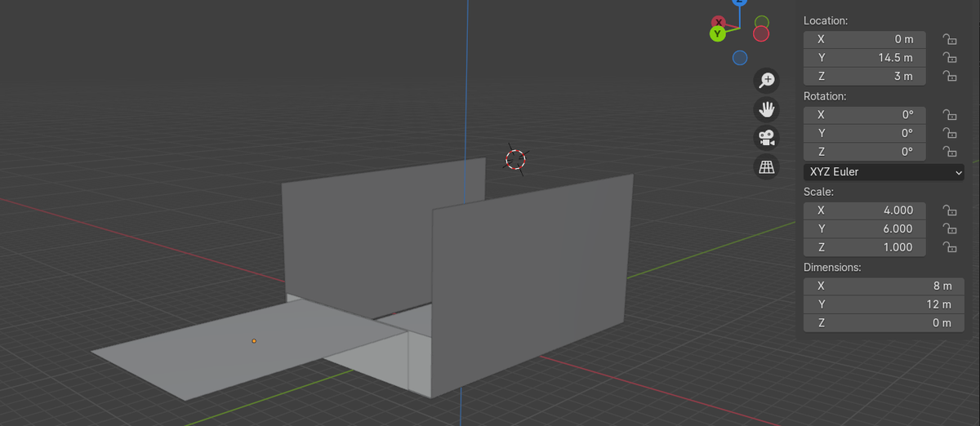Lock the Rotation Z value

click(x=949, y=152)
